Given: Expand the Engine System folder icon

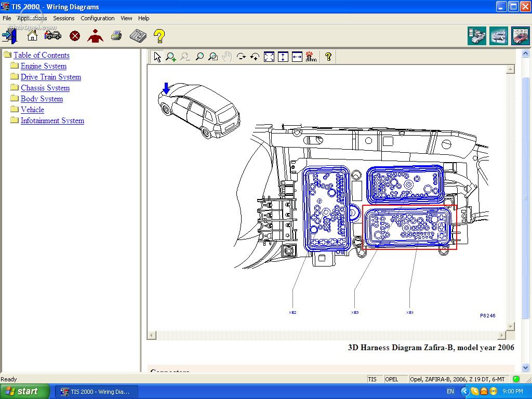Looking at the screenshot, I should 14,65.
